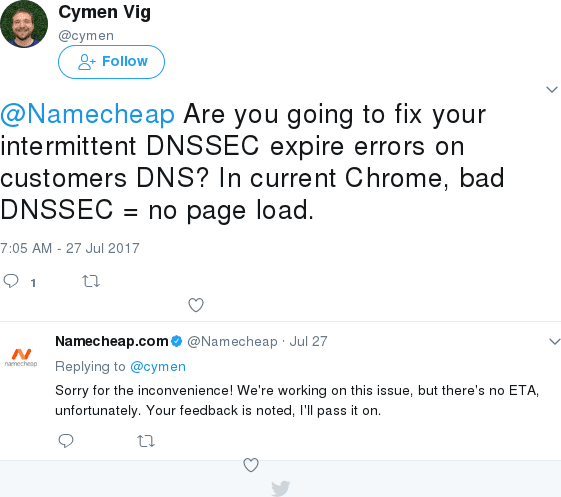
Task: Expand Namecheap reply options chevron
Action: [555, 341]
